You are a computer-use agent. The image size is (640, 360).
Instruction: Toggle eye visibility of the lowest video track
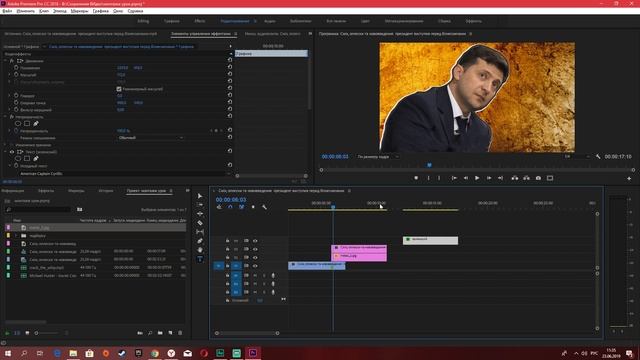[255, 266]
